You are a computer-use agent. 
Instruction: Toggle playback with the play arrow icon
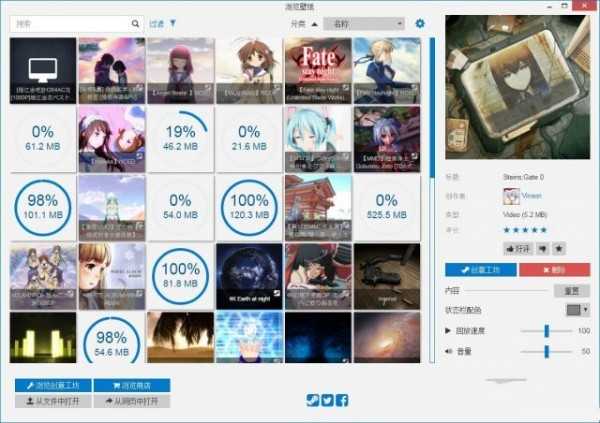tap(448, 330)
